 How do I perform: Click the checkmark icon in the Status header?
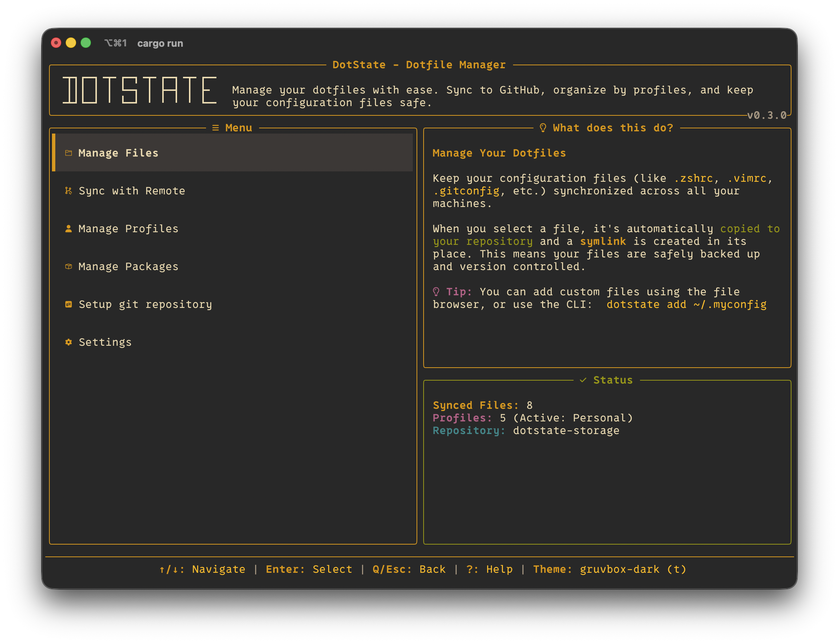click(584, 380)
